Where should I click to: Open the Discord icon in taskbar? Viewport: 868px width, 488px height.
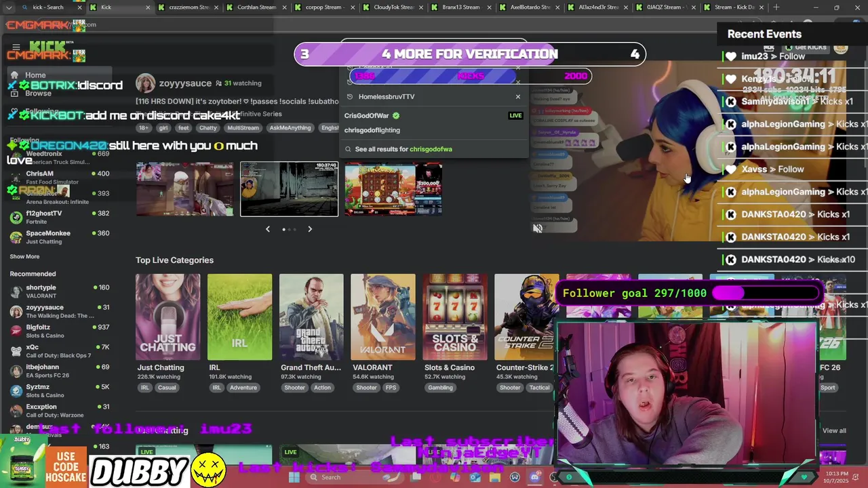[534, 477]
